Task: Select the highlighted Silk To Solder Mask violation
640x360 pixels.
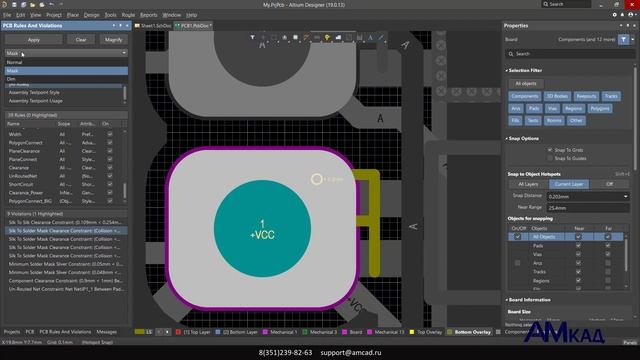Action: tap(66, 231)
